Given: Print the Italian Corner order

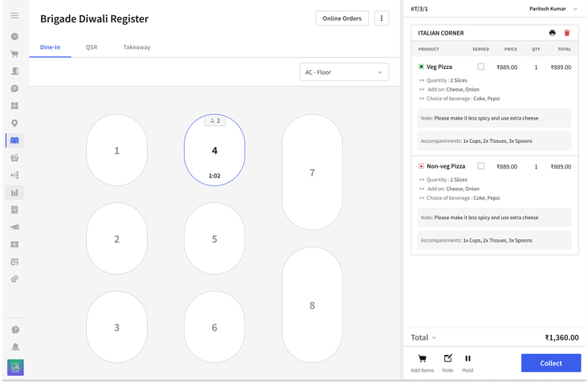Looking at the screenshot, I should [x=552, y=33].
